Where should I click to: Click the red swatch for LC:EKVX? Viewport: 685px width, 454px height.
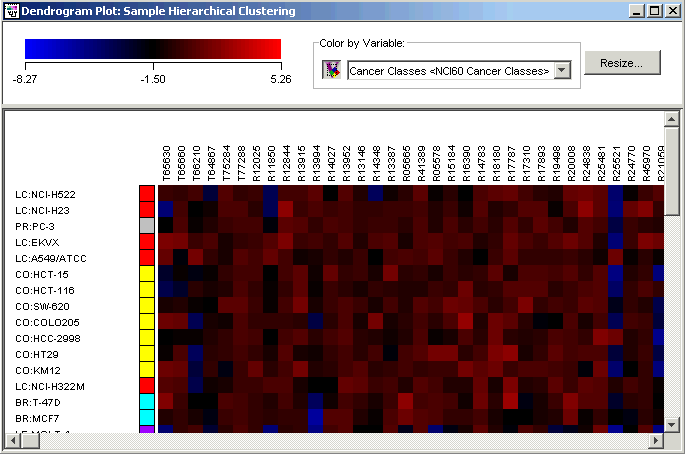[147, 242]
